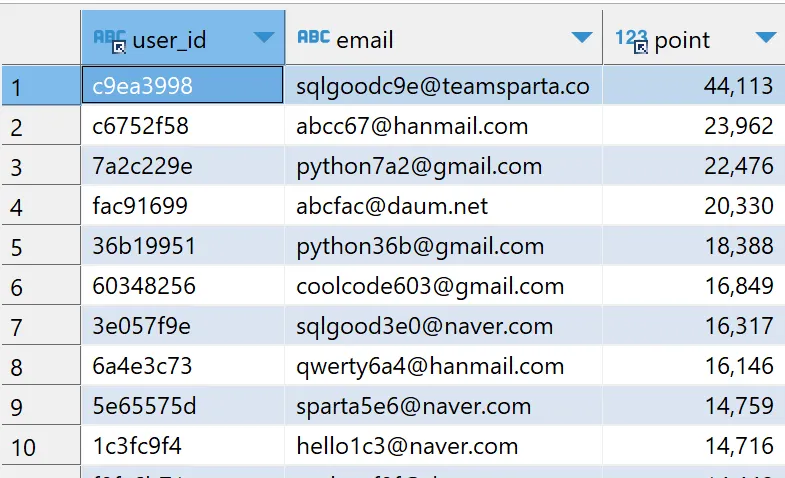Select the user_id column header
The width and height of the screenshot is (785, 478).
point(183,38)
